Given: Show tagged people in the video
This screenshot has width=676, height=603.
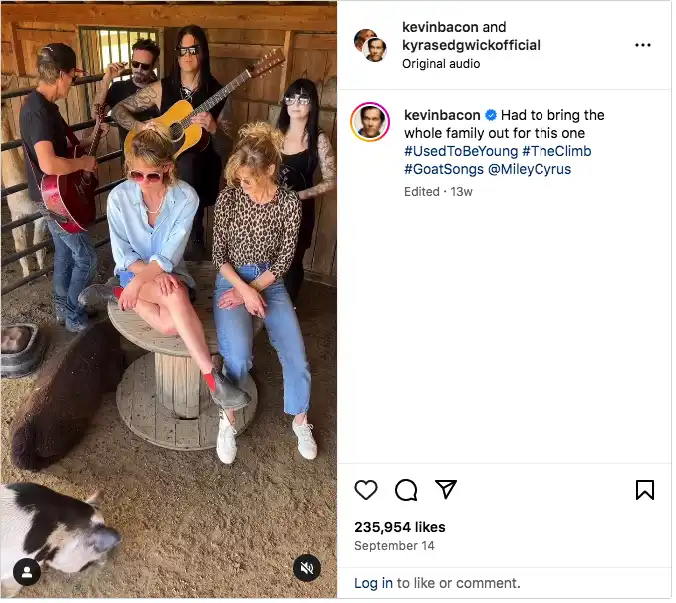Looking at the screenshot, I should click(x=26, y=573).
